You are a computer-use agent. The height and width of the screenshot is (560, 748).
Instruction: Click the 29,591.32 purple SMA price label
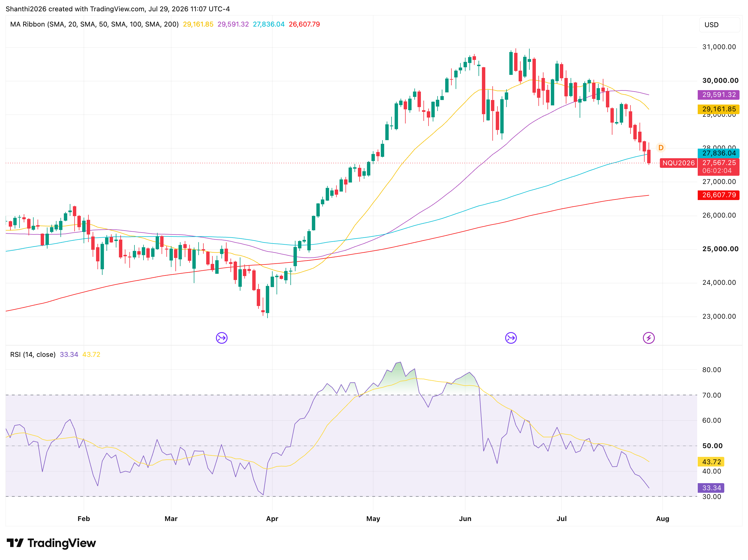(x=719, y=95)
